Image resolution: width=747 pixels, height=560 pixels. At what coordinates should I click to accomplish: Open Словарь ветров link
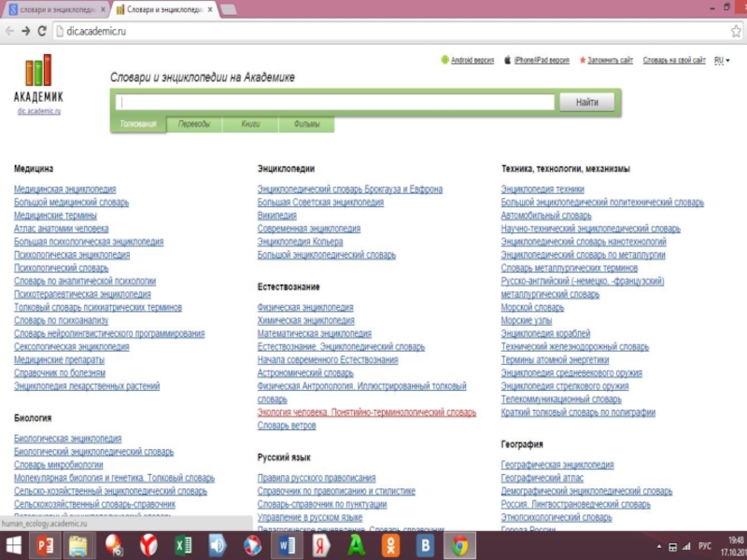tap(287, 426)
